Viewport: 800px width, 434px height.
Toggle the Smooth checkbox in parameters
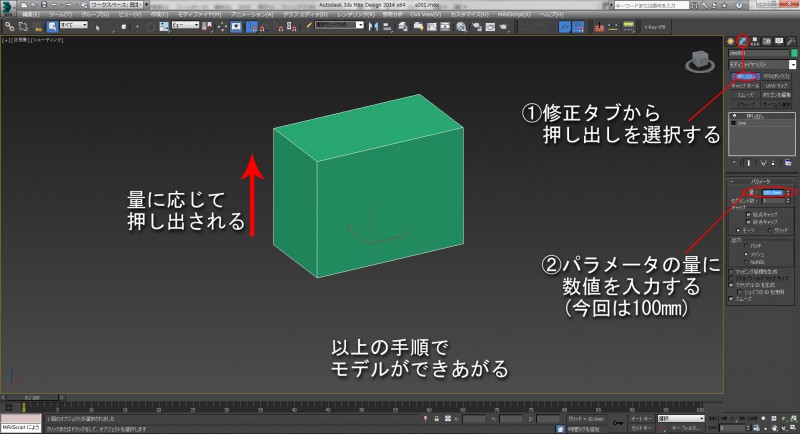point(732,297)
